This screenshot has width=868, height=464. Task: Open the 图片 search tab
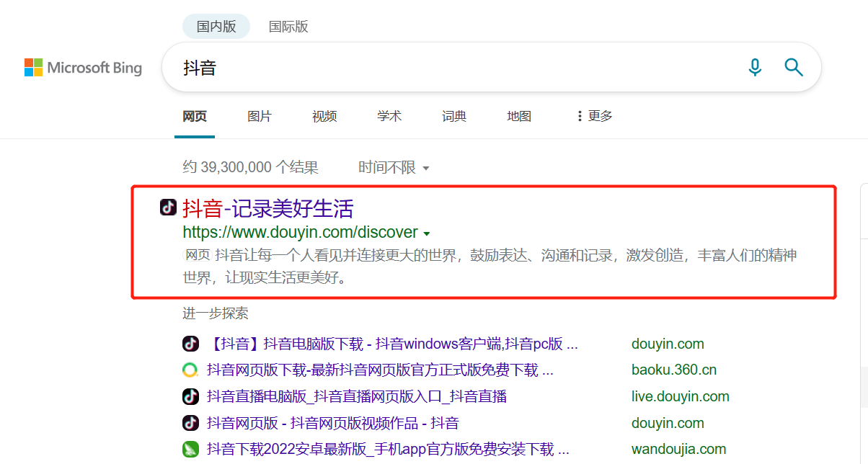point(260,116)
